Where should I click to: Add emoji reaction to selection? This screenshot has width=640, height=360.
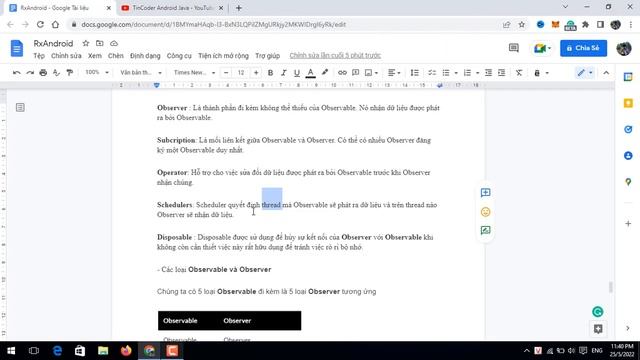(485, 212)
